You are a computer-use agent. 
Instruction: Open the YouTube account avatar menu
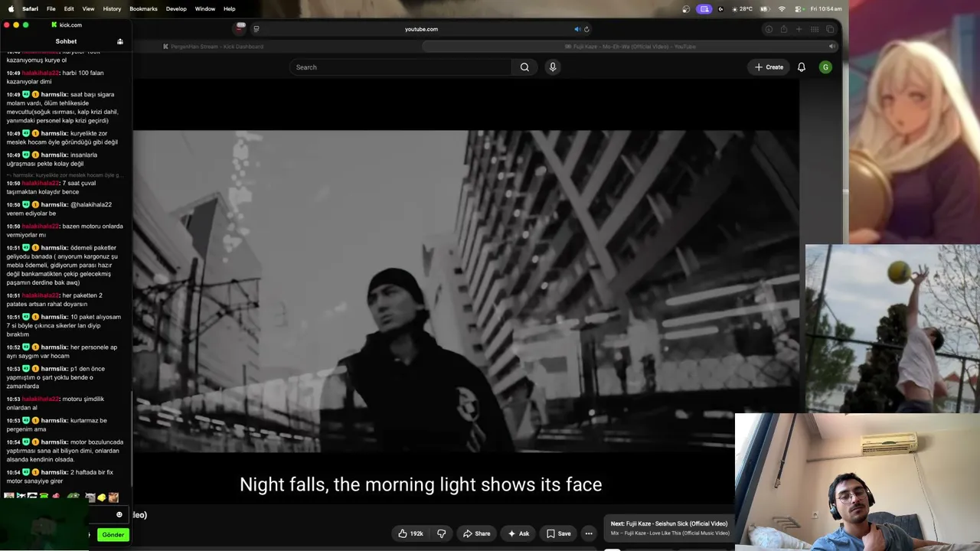coord(825,67)
